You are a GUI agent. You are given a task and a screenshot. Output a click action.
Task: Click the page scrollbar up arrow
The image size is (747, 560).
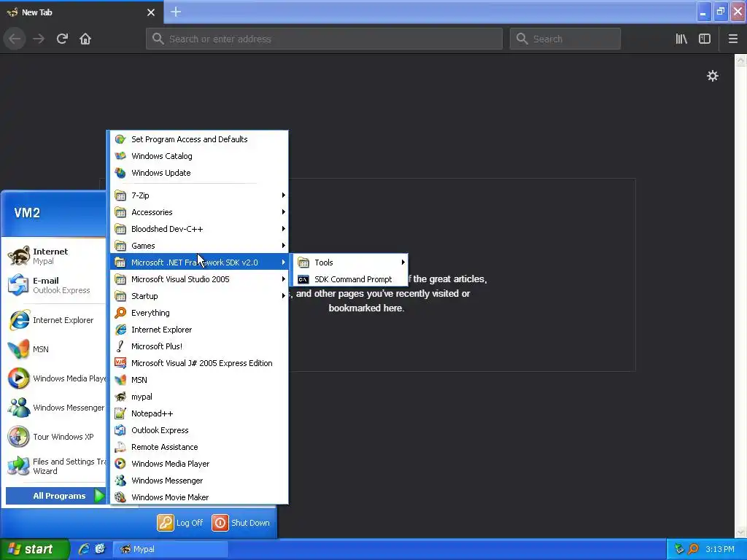tap(740, 61)
